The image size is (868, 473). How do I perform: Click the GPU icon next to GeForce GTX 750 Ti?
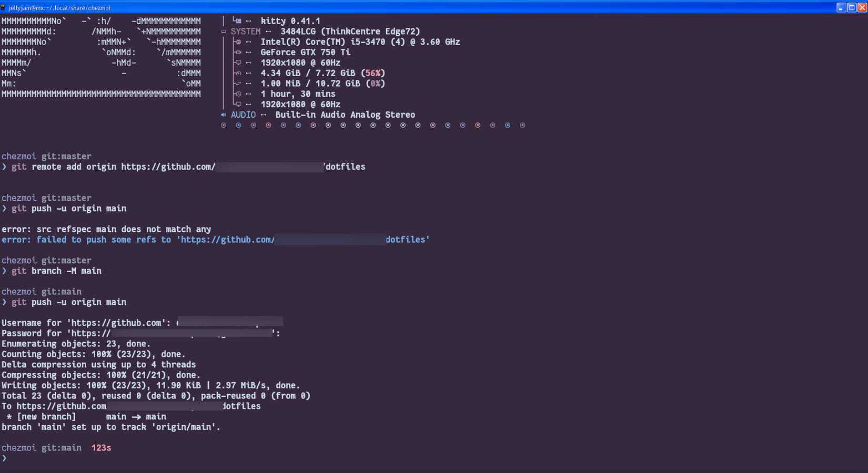pos(238,52)
